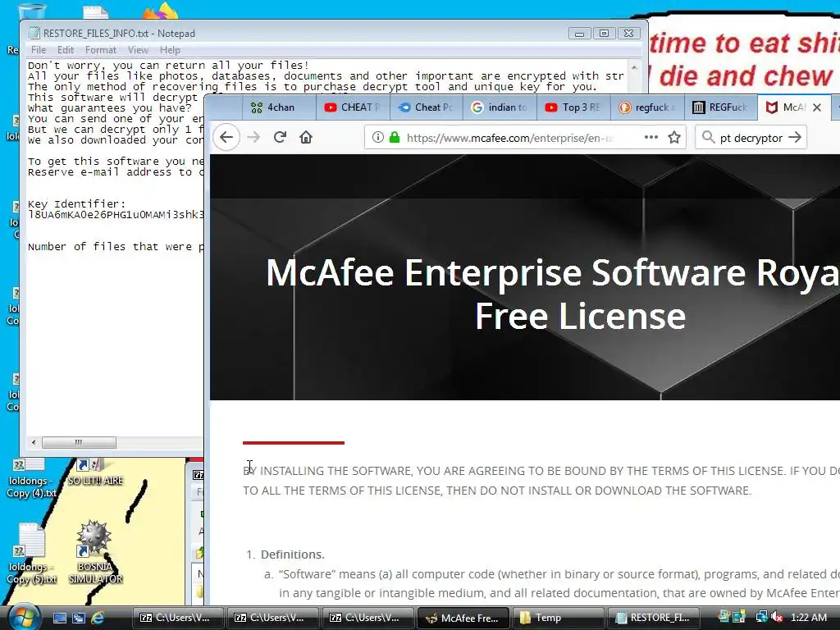This screenshot has height=630, width=840.
Task: Click the search magnifier icon
Action: click(x=708, y=138)
